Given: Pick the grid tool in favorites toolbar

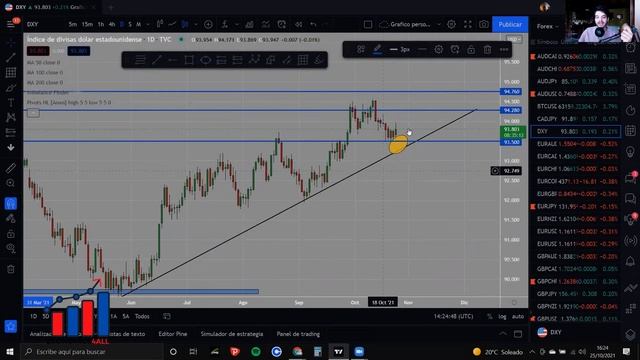Looking at the screenshot, I should 303,60.
